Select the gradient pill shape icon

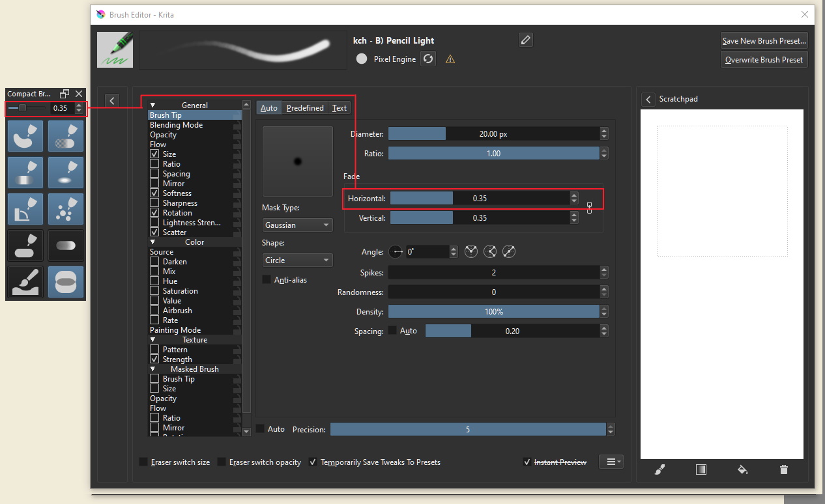coord(66,245)
